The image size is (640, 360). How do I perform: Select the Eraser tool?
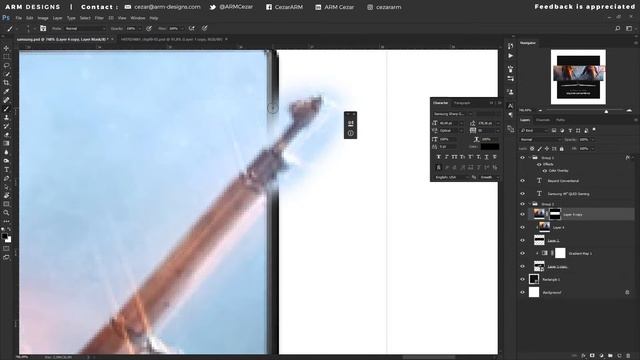point(6,134)
